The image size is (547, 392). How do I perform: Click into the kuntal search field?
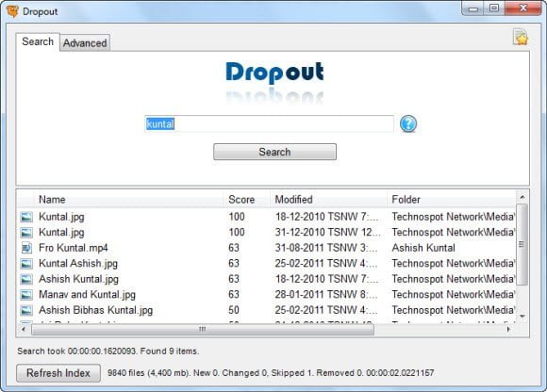tap(269, 124)
